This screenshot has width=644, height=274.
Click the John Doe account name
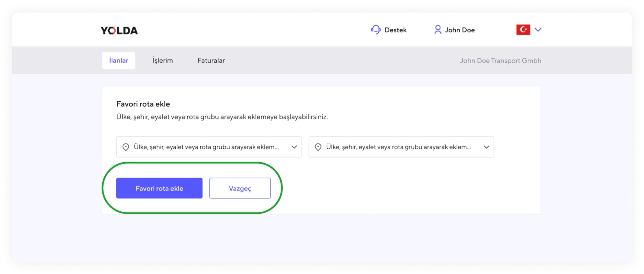pos(460,30)
